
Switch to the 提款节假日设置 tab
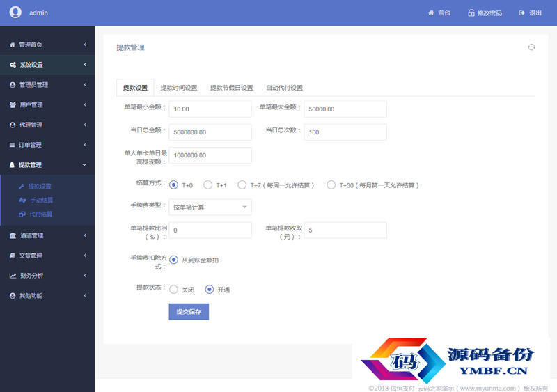pyautogui.click(x=232, y=88)
